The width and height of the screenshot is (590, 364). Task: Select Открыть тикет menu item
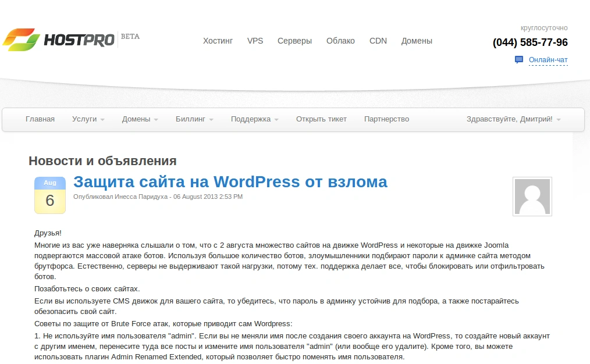coord(321,119)
